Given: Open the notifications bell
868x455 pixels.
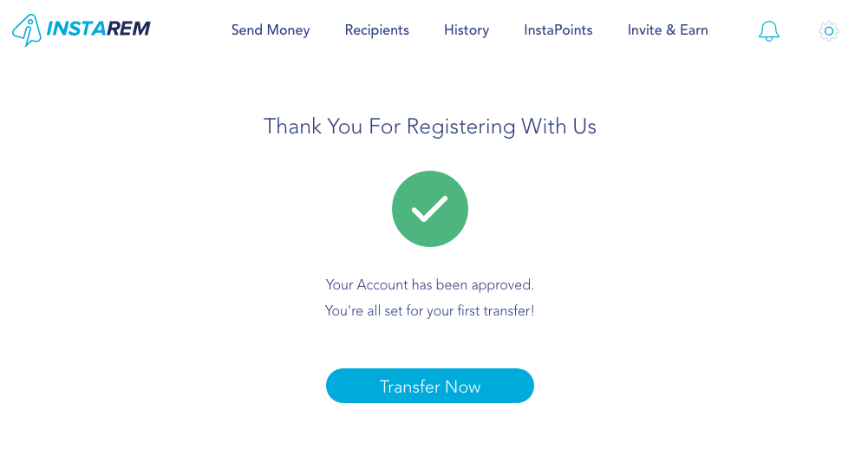Looking at the screenshot, I should tap(768, 31).
